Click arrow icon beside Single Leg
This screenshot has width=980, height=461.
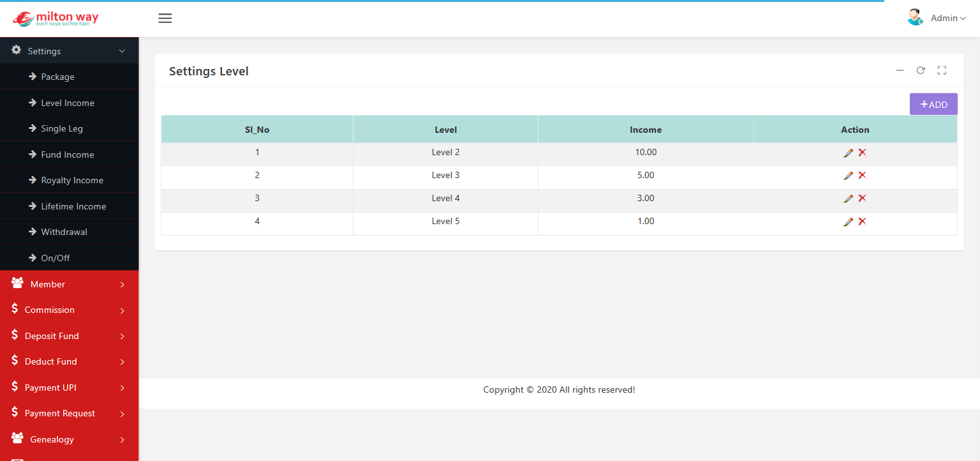[33, 128]
